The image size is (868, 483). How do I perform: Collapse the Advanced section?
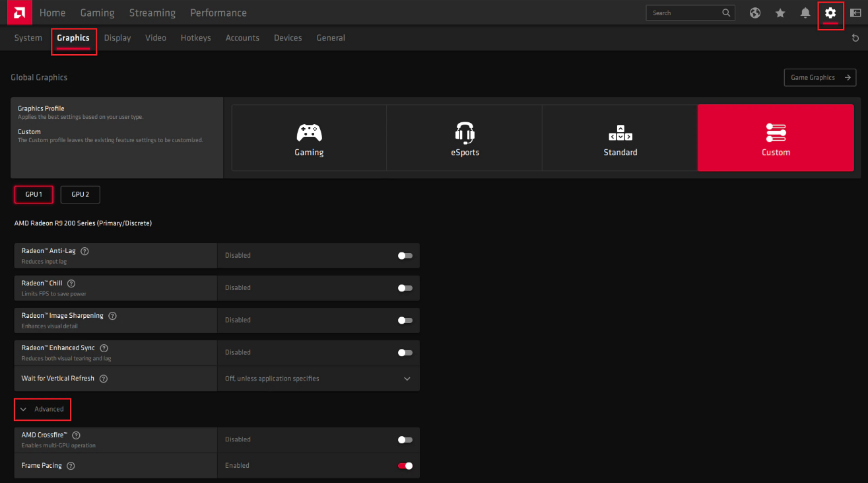[43, 410]
